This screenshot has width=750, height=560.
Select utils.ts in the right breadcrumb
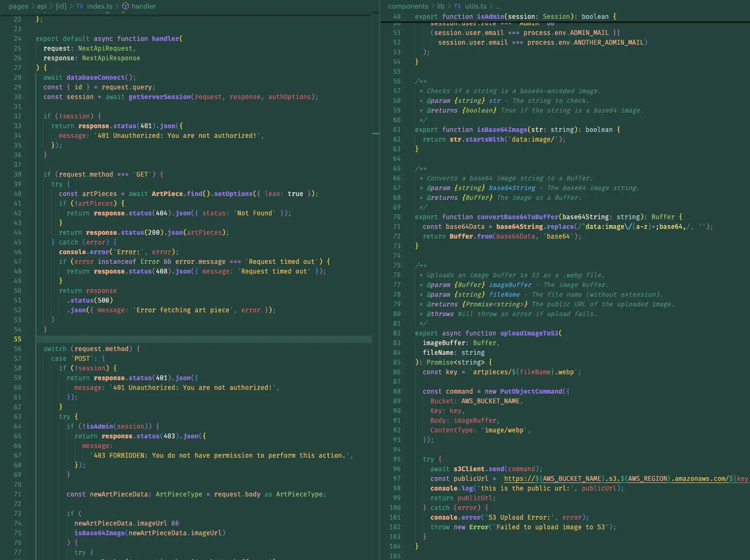coord(476,6)
